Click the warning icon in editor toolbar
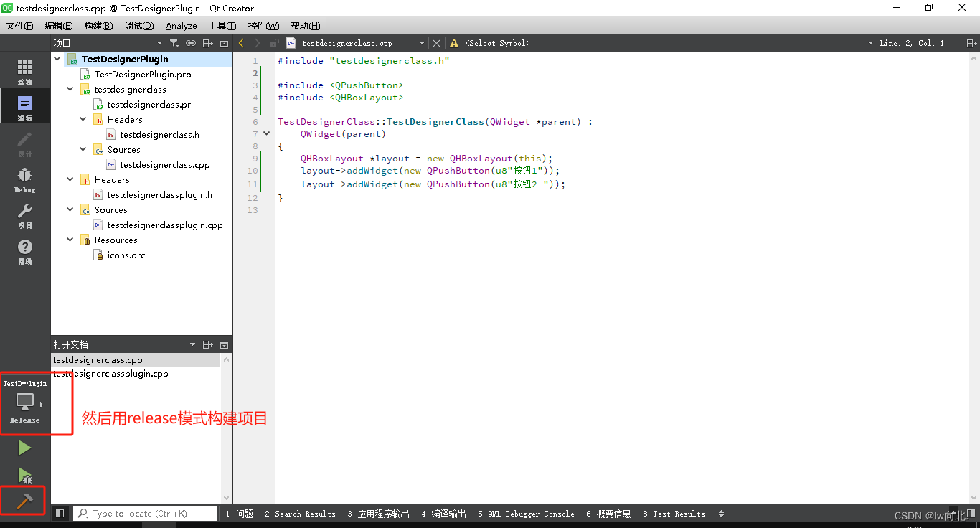Image resolution: width=980 pixels, height=528 pixels. tap(453, 43)
